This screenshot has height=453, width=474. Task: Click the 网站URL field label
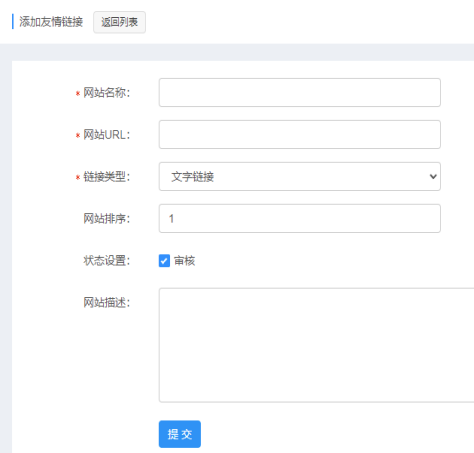tap(106, 135)
